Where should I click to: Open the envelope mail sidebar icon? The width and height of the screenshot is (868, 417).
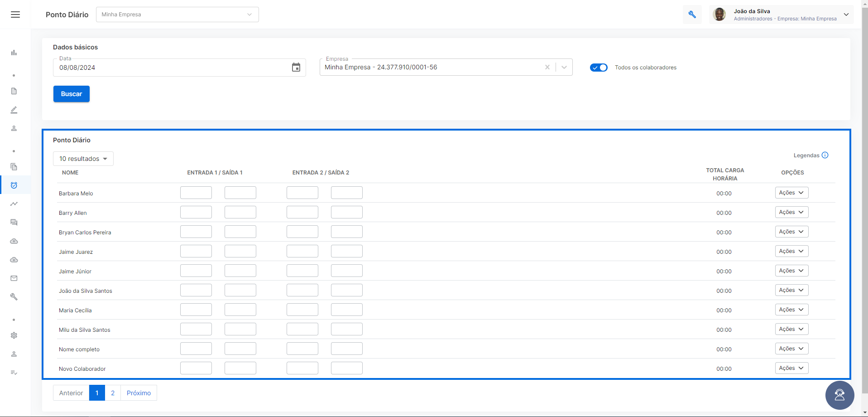click(x=14, y=278)
